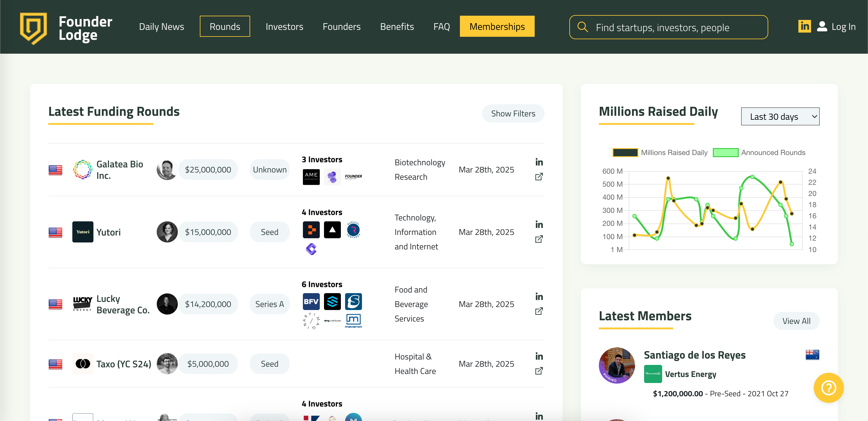Open the Last 30 days dropdown
This screenshot has width=868, height=421.
780,117
